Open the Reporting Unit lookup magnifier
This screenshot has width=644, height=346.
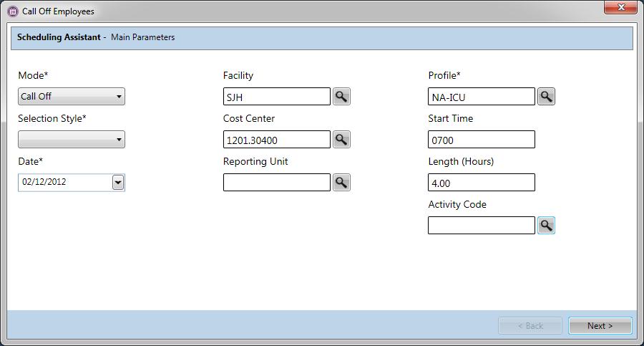[341, 183]
